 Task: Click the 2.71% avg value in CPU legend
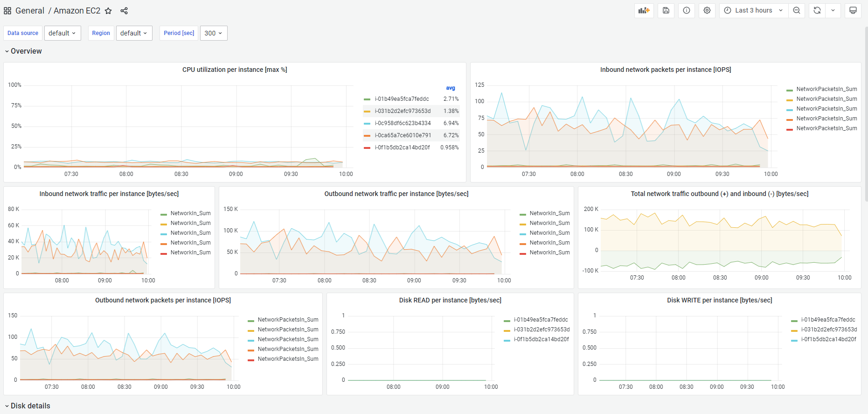[451, 99]
